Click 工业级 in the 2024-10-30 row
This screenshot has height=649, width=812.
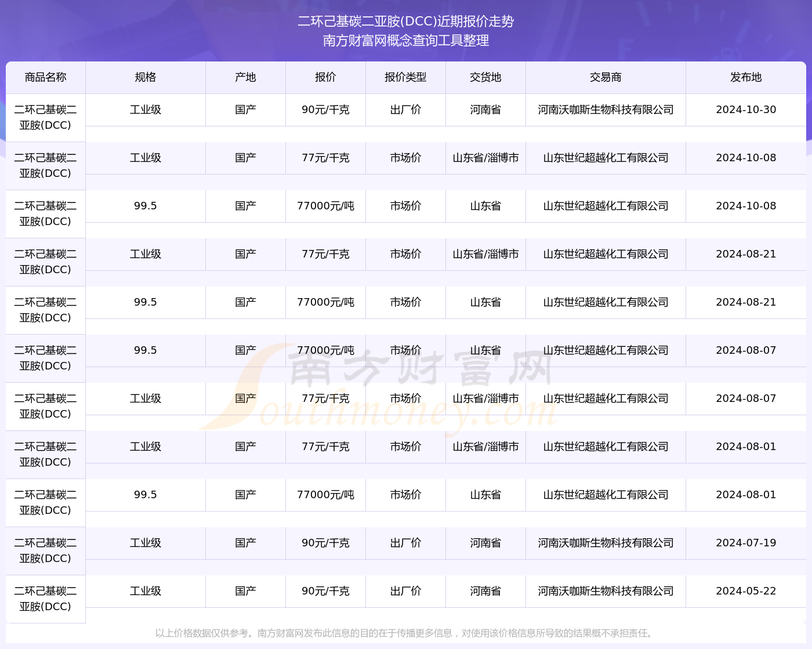click(146, 110)
